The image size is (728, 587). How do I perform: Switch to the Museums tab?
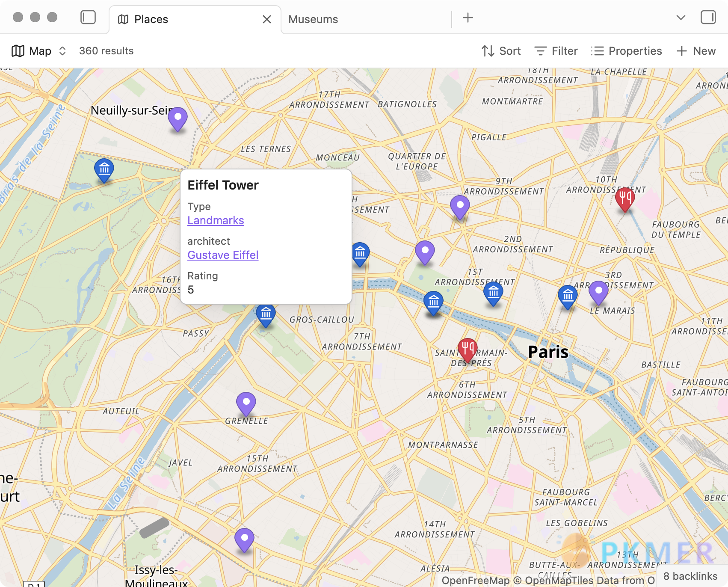(x=313, y=19)
